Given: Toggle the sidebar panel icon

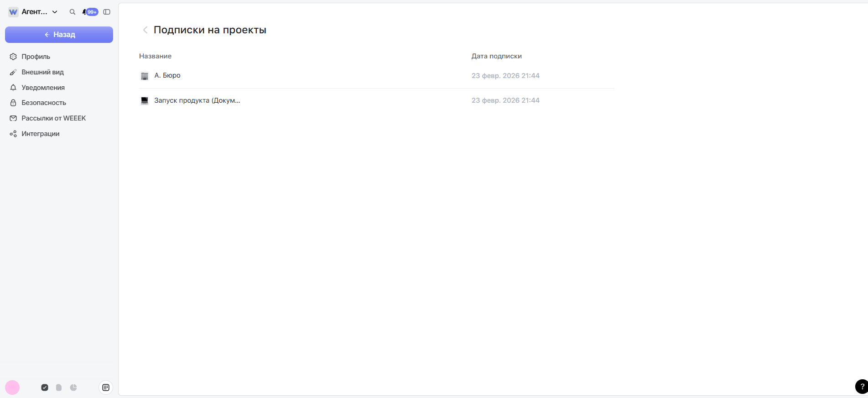Looking at the screenshot, I should point(107,12).
